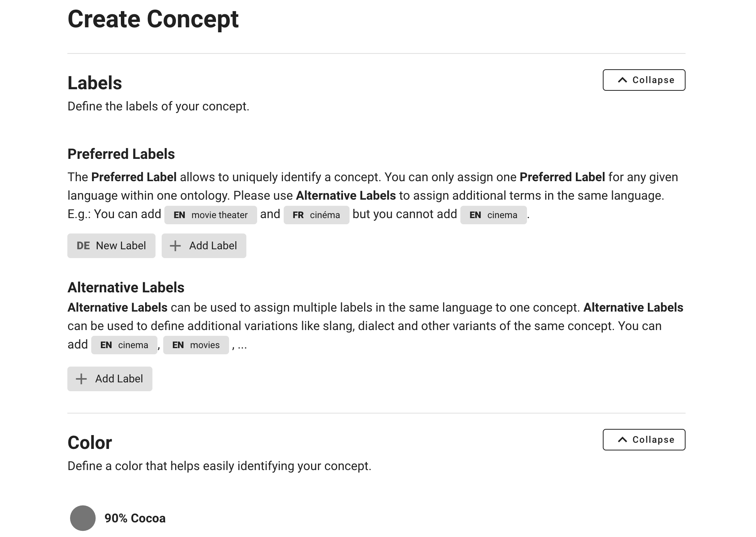Viewport: 756px width, 537px height.
Task: Click the DE language code badge
Action: (x=83, y=246)
